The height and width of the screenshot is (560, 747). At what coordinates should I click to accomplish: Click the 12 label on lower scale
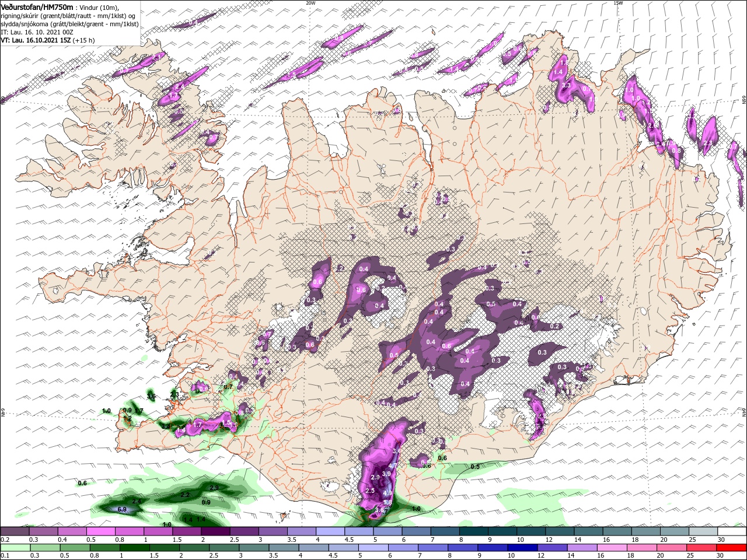[x=541, y=555]
